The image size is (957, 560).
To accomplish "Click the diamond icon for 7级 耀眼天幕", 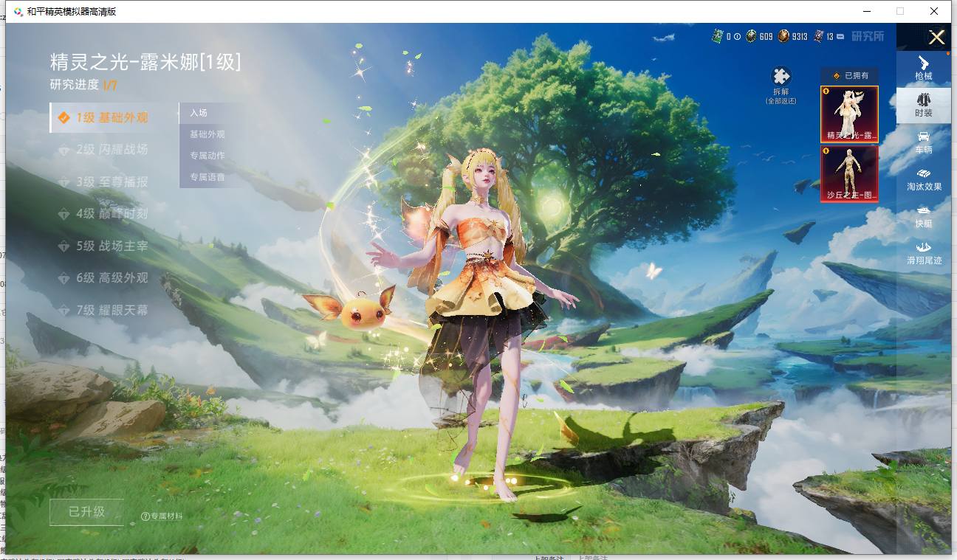I will 64,311.
